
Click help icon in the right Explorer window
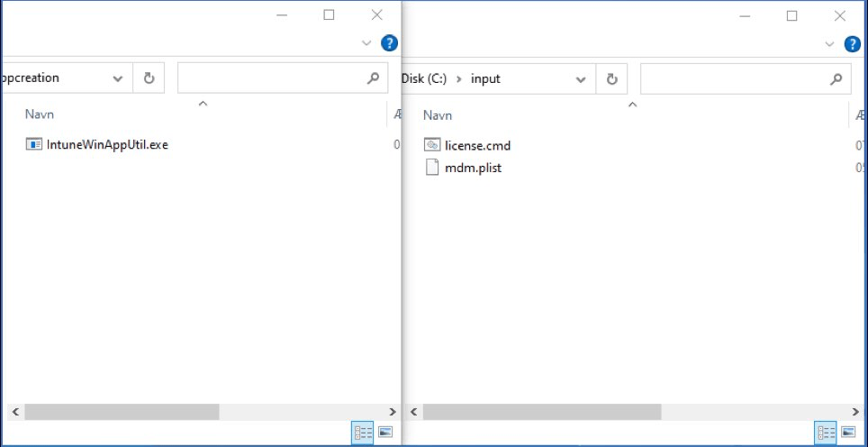coord(852,42)
